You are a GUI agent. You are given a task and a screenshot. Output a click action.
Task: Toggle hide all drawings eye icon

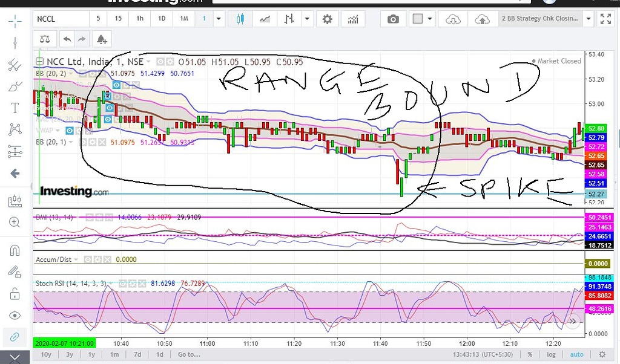coord(15,315)
